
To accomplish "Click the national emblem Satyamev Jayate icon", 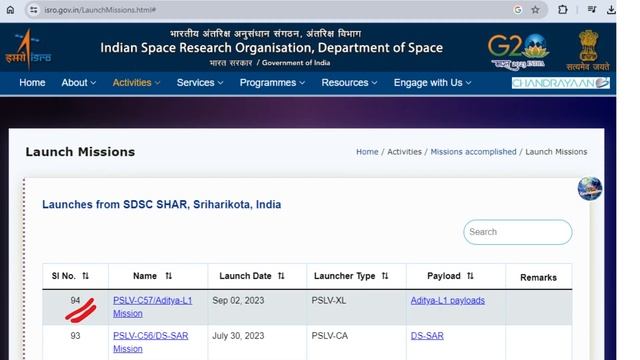I will [x=588, y=50].
